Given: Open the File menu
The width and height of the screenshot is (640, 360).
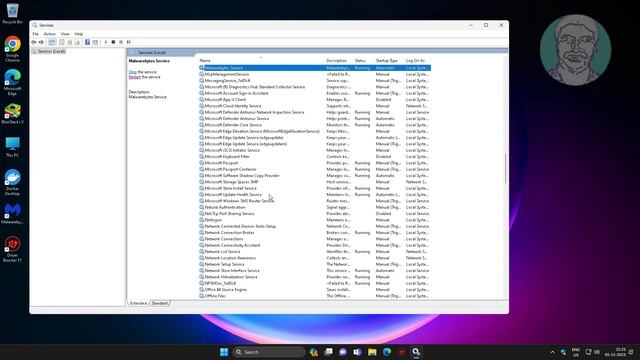Looking at the screenshot, I should pos(36,34).
